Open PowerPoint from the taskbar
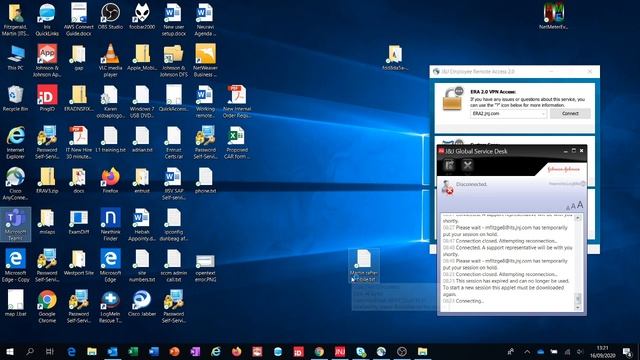This screenshot has width=640, height=360. pos(174,351)
